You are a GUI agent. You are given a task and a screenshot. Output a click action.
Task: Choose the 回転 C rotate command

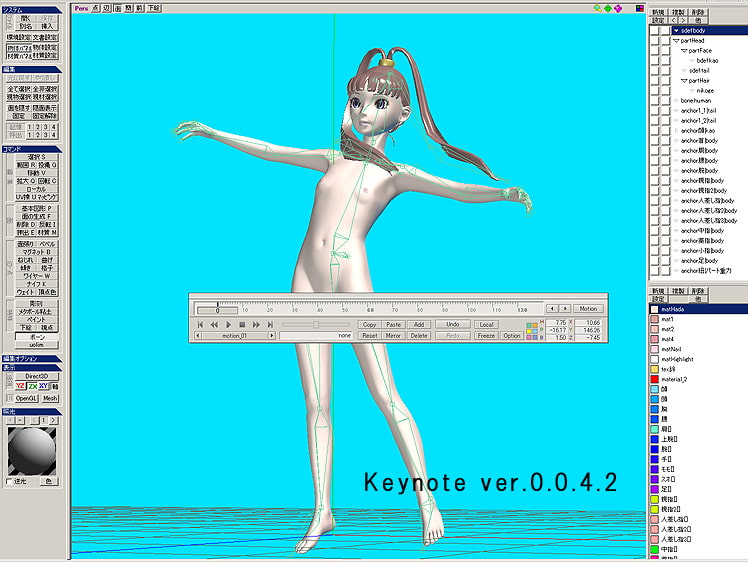47,181
